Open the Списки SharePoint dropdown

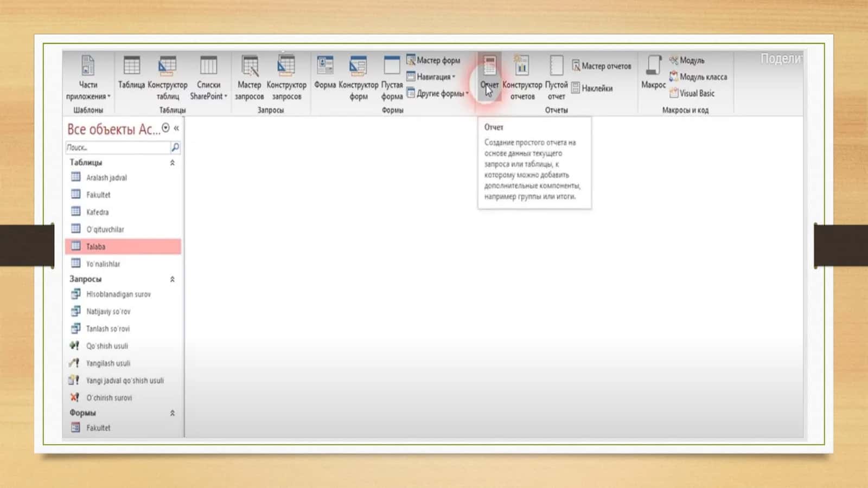208,79
